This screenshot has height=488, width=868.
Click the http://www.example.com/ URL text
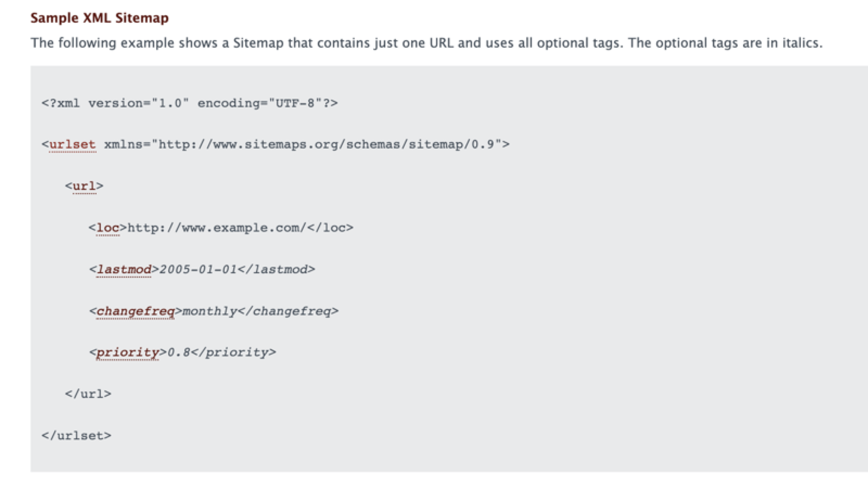point(216,228)
